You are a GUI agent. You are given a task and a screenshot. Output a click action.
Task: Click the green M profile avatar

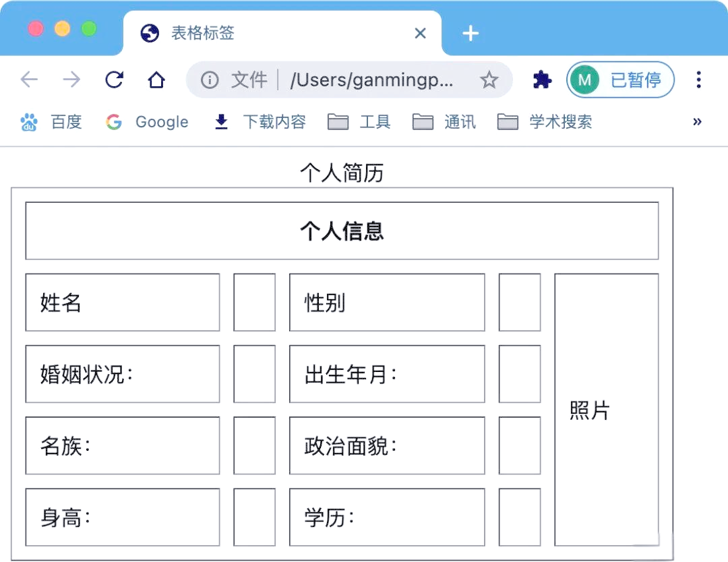coord(584,80)
